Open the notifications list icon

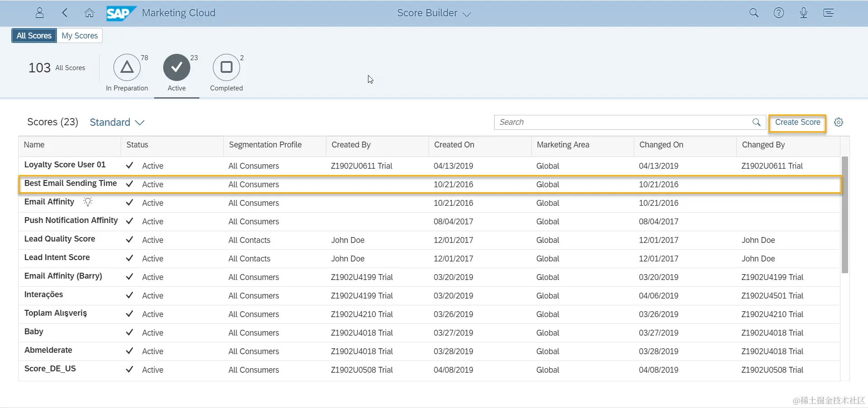(x=828, y=13)
